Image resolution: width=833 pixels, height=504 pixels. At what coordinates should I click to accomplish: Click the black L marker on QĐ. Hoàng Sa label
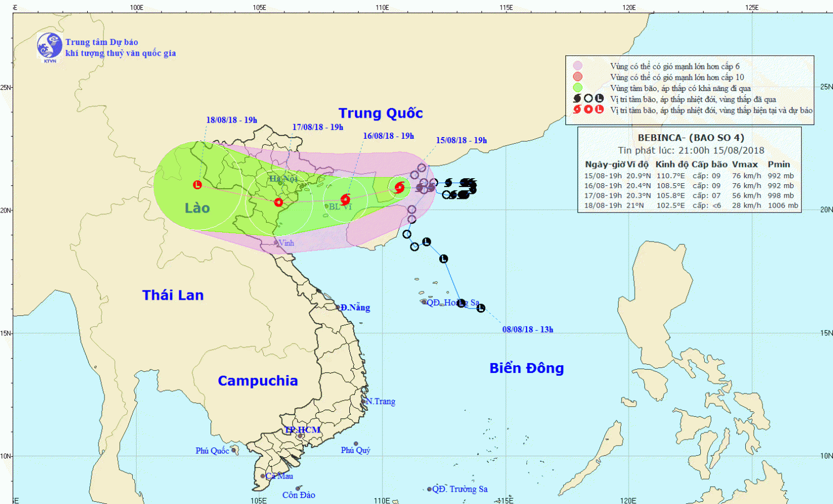point(461,303)
